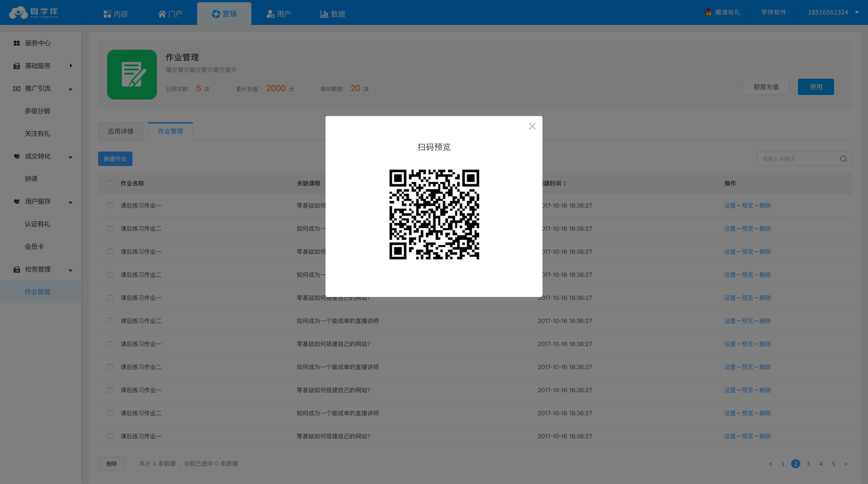The image size is (868, 484).
Task: Select the 营销 navigation tab
Action: pos(224,14)
